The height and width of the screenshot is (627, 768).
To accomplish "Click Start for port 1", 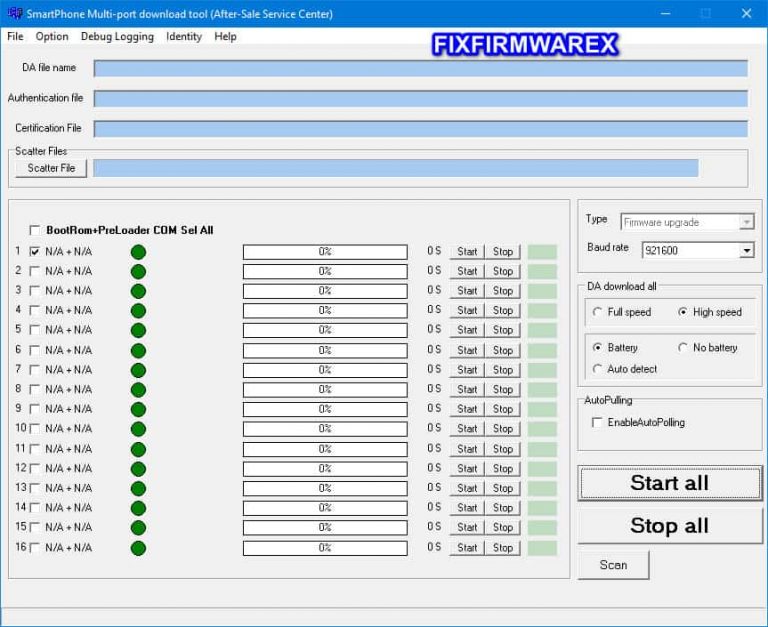I will click(467, 252).
